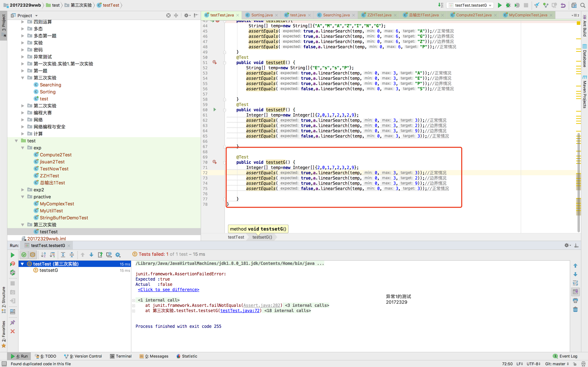
Task: Open test history import icon
Action: point(109,255)
